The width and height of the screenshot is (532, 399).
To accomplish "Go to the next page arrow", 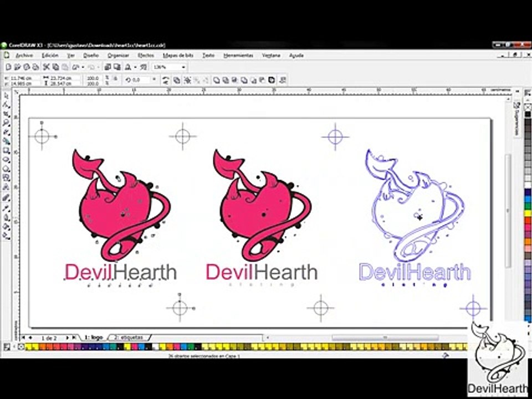I will click(x=67, y=338).
